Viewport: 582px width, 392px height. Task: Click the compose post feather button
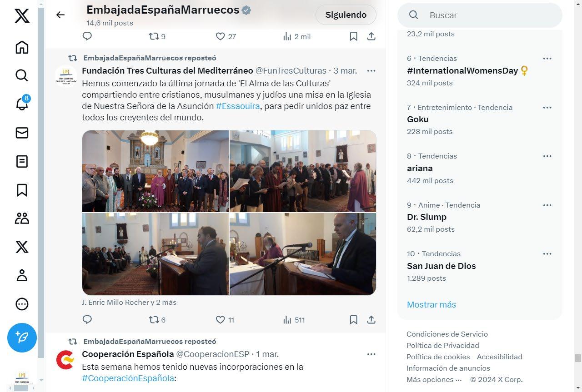click(x=22, y=337)
